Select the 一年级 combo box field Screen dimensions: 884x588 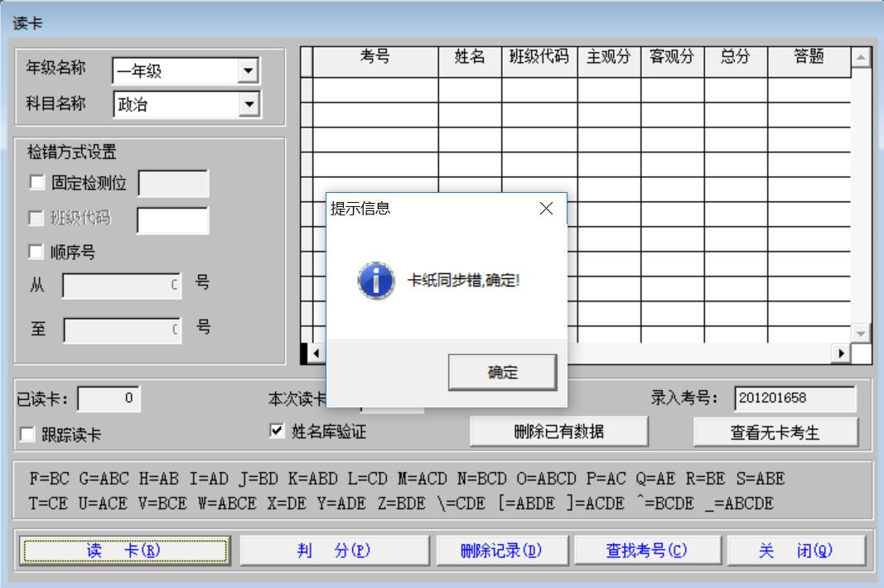click(x=186, y=71)
